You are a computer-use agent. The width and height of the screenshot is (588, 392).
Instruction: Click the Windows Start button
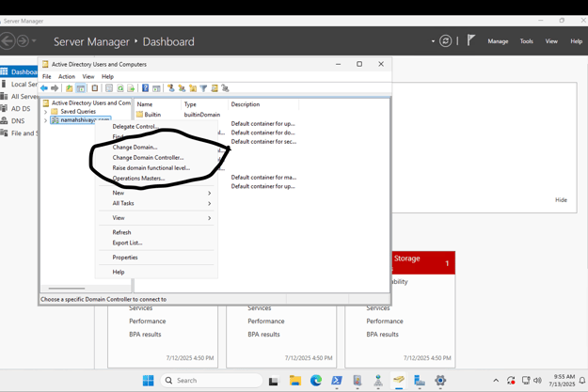[x=148, y=381]
